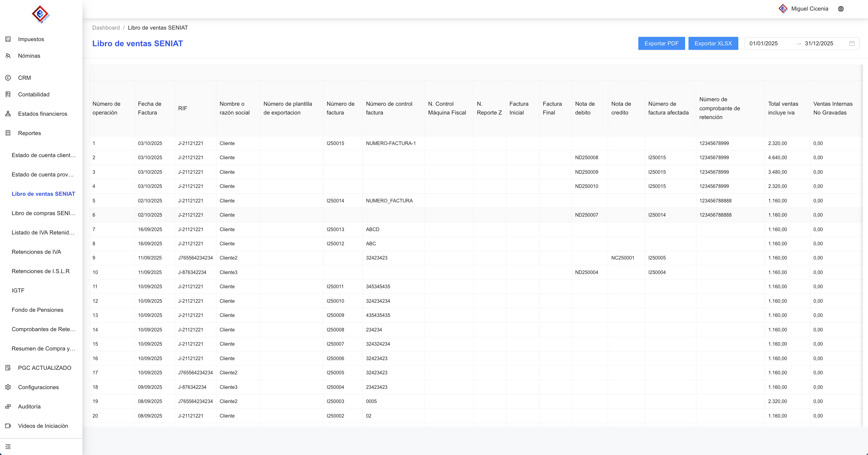This screenshot has height=455, width=868.
Task: Click the Exportar PDF button
Action: point(661,44)
